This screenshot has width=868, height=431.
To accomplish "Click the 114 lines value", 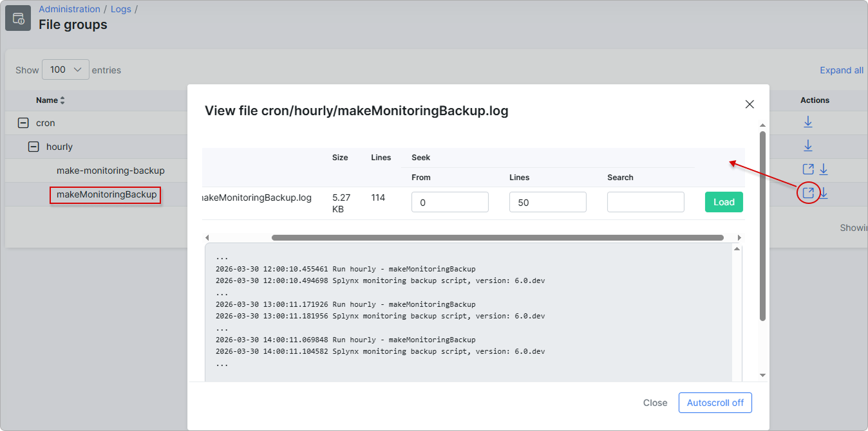I will point(378,197).
